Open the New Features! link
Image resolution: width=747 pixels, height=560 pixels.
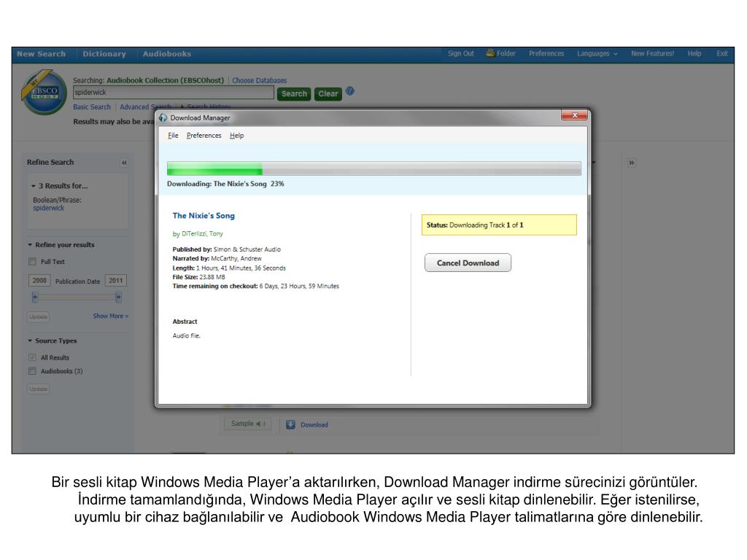(x=652, y=53)
